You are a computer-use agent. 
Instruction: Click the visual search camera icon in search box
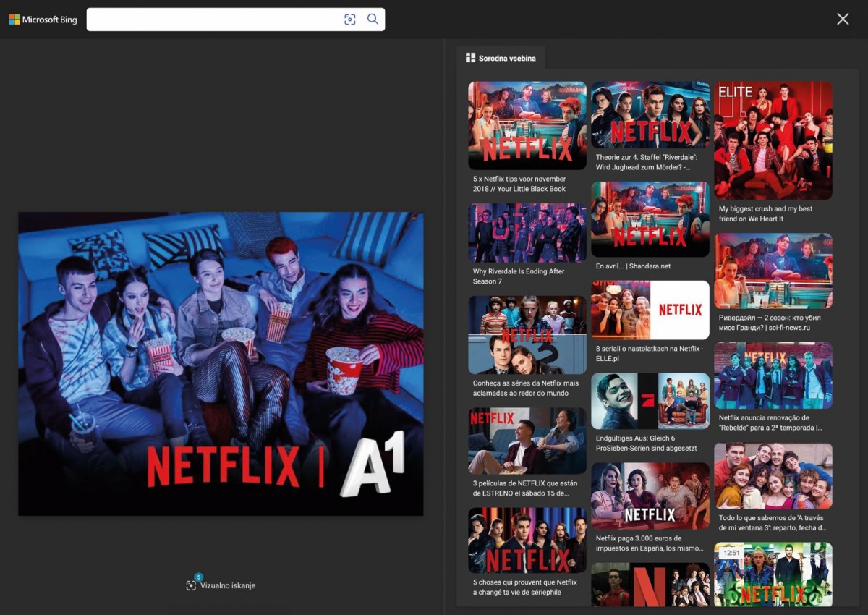click(350, 20)
